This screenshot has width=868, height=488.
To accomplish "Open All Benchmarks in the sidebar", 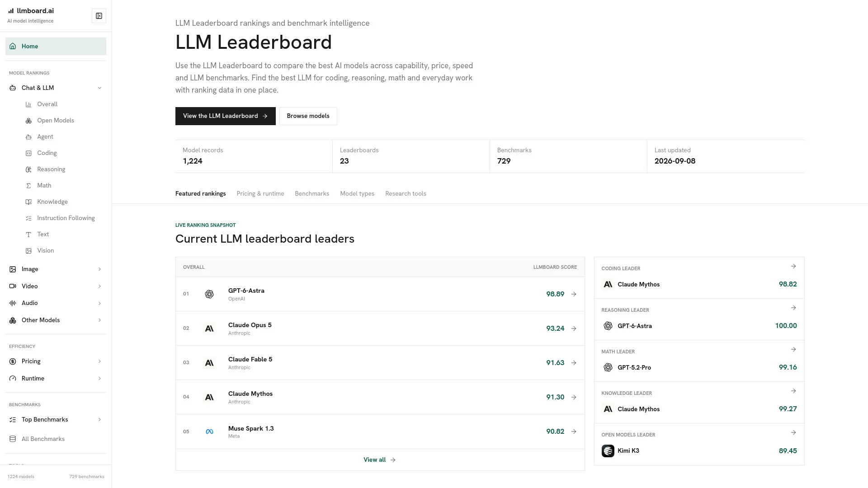I will [56, 439].
